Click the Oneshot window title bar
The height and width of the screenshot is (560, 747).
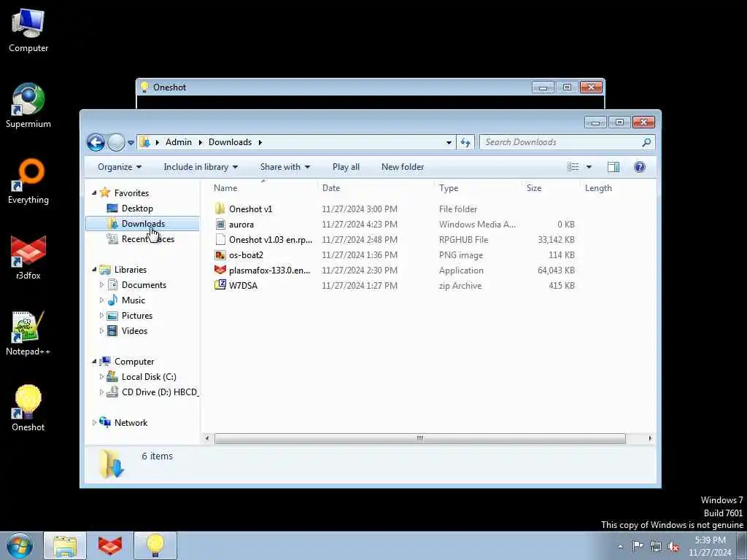[333, 87]
